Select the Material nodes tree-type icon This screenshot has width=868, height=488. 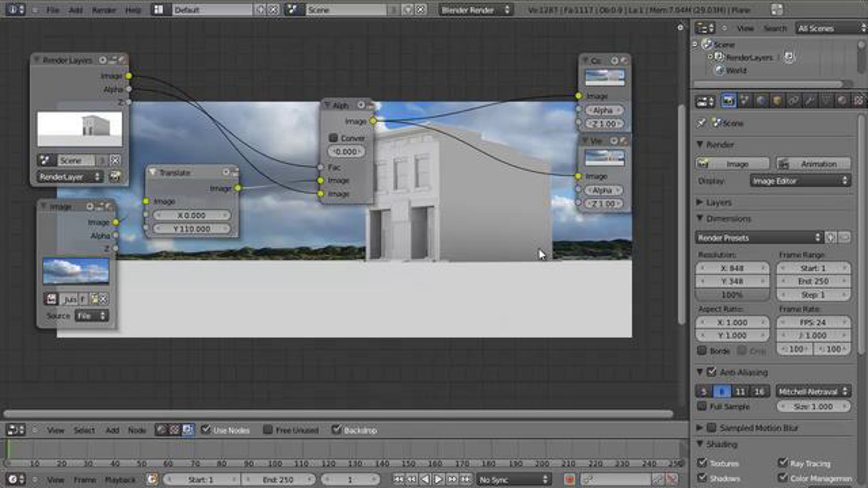pos(161,430)
